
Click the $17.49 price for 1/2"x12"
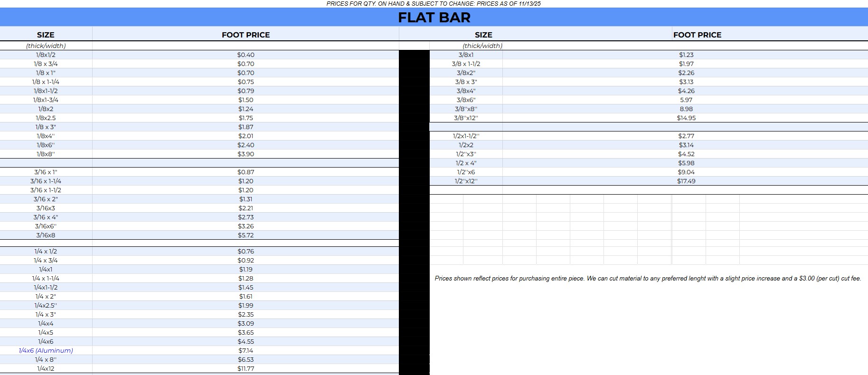[x=686, y=181]
